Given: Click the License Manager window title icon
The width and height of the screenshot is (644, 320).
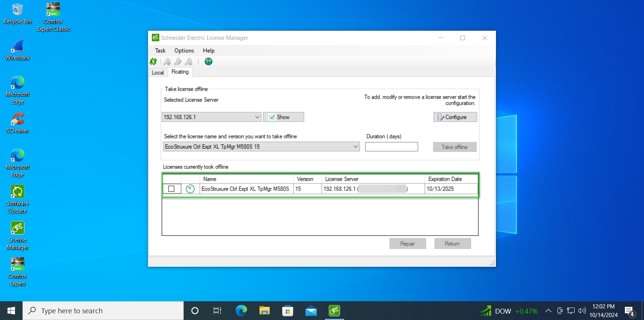Looking at the screenshot, I should point(155,38).
